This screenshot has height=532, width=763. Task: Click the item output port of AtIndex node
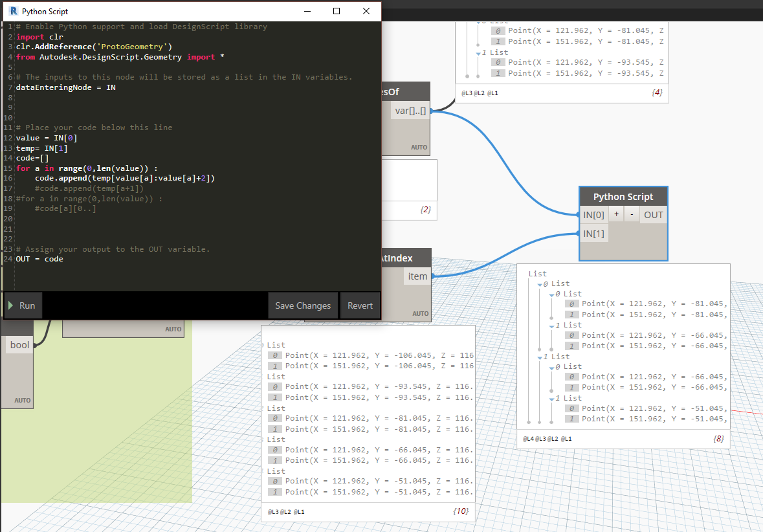(417, 276)
